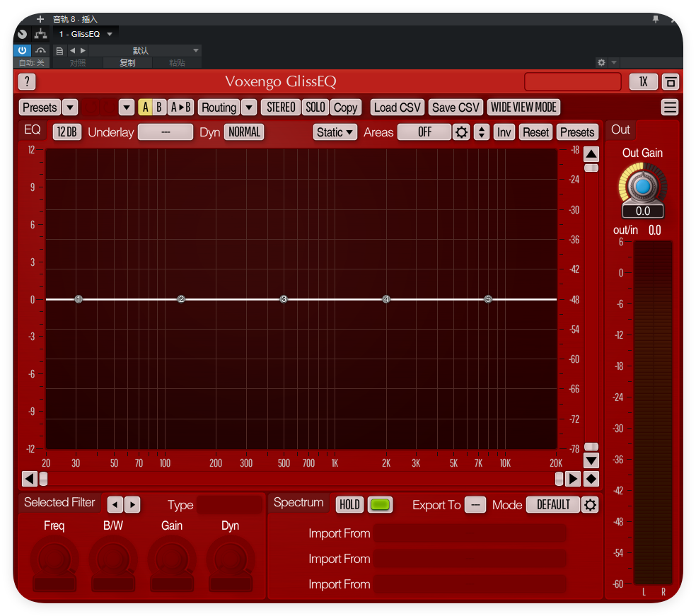Viewport: 696px width, 616px height.
Task: Select the Selected Filter tab
Action: coord(59,502)
